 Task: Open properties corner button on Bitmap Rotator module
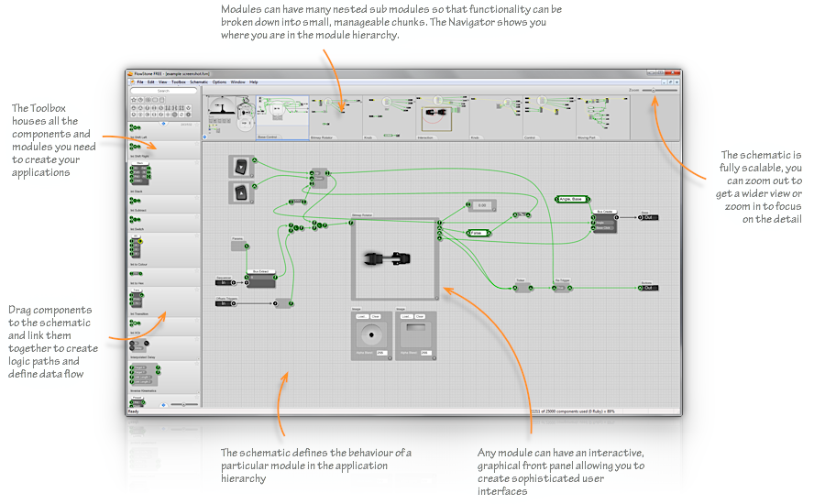click(436, 298)
